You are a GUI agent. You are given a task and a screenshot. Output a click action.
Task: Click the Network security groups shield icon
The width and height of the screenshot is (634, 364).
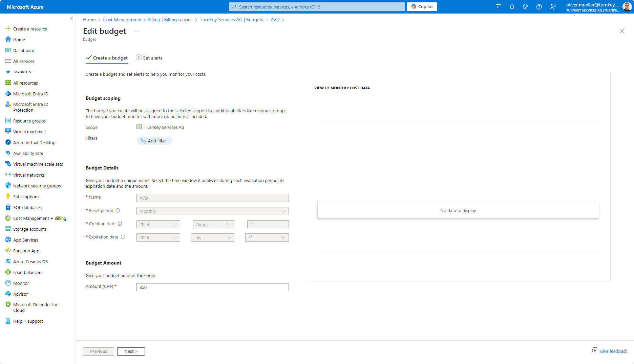coord(8,186)
